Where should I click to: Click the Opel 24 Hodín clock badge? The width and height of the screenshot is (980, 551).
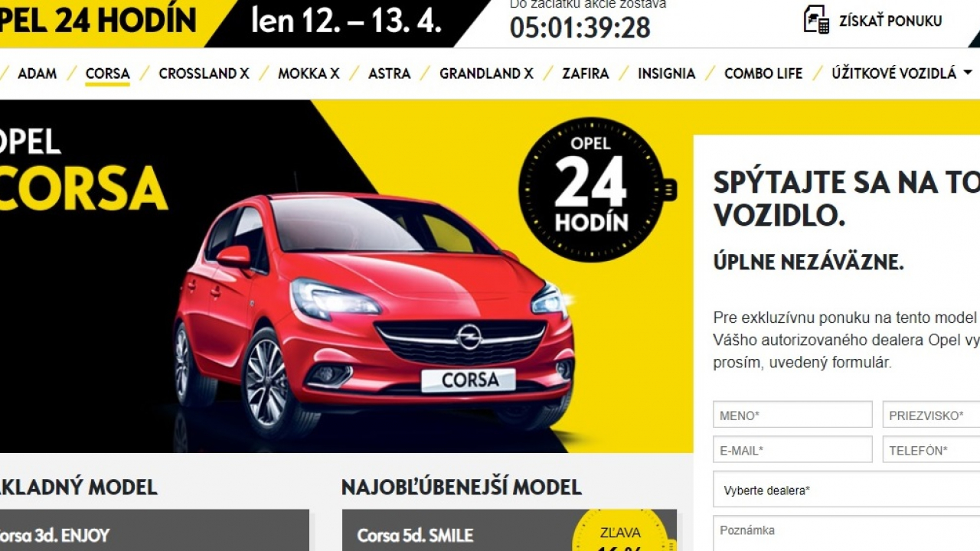tap(594, 190)
